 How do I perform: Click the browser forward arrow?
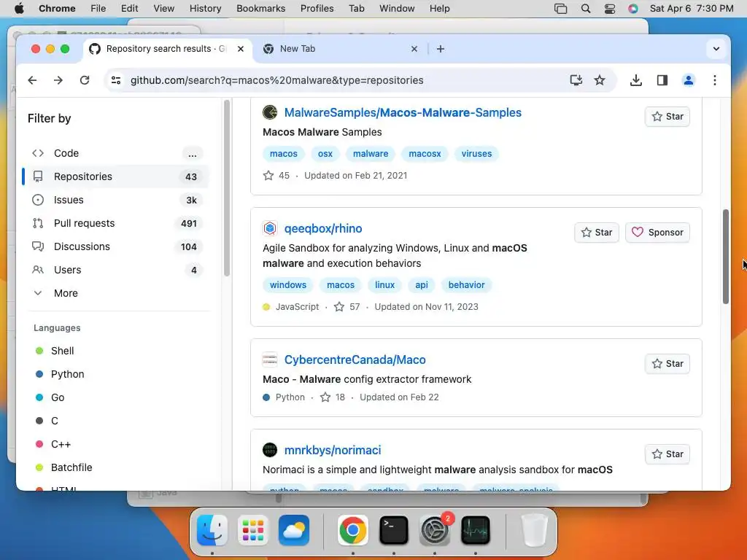pos(58,80)
